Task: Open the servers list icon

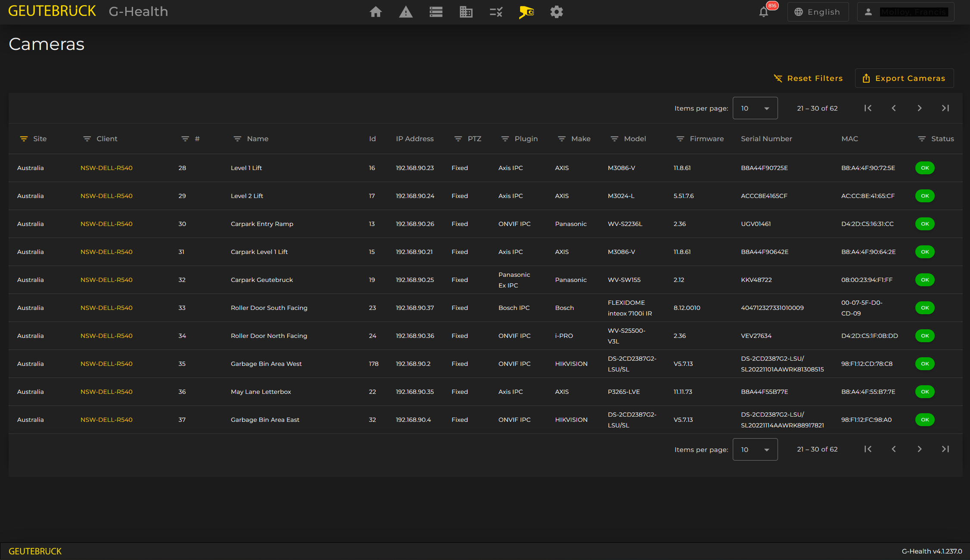Action: pos(436,12)
